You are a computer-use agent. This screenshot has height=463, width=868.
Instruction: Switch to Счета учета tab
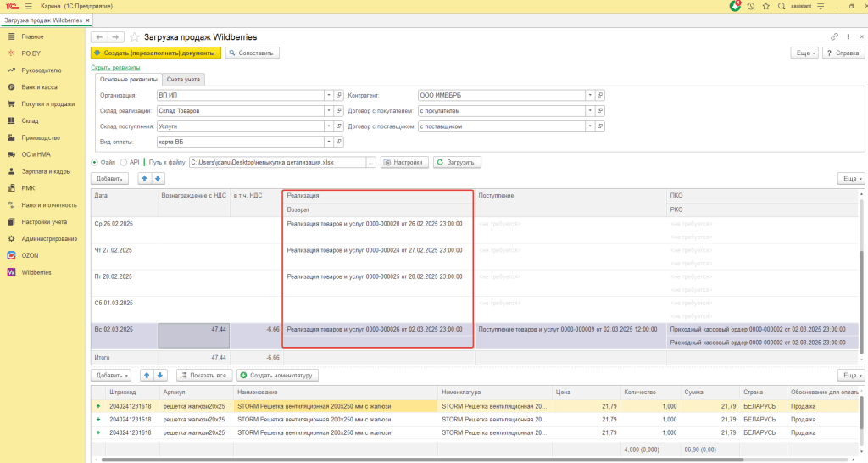coord(183,79)
